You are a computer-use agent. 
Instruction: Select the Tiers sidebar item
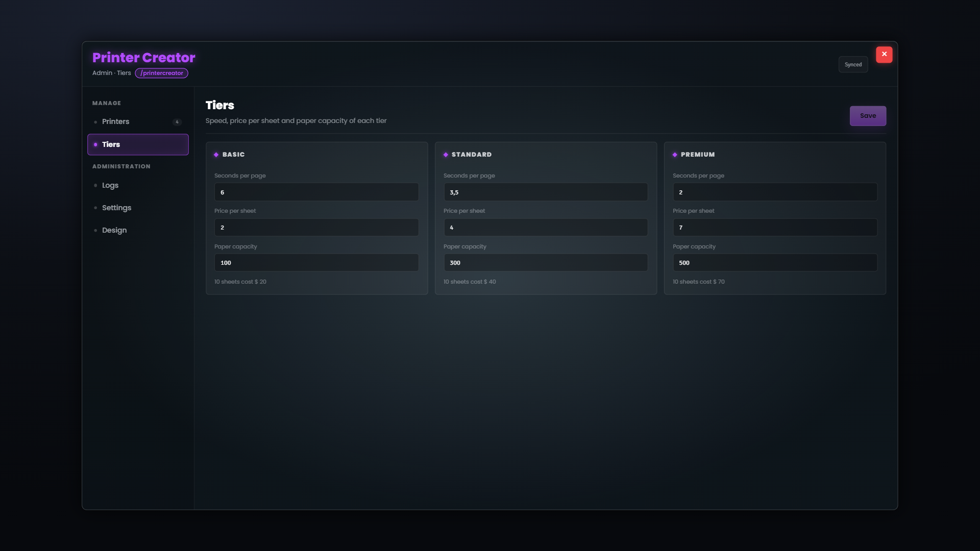138,144
